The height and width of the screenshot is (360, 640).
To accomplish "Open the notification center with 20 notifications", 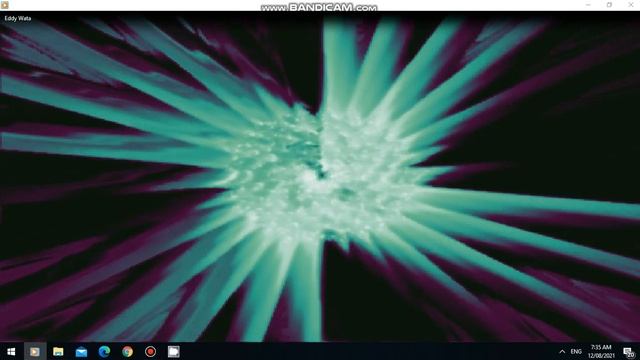I will tap(629, 351).
